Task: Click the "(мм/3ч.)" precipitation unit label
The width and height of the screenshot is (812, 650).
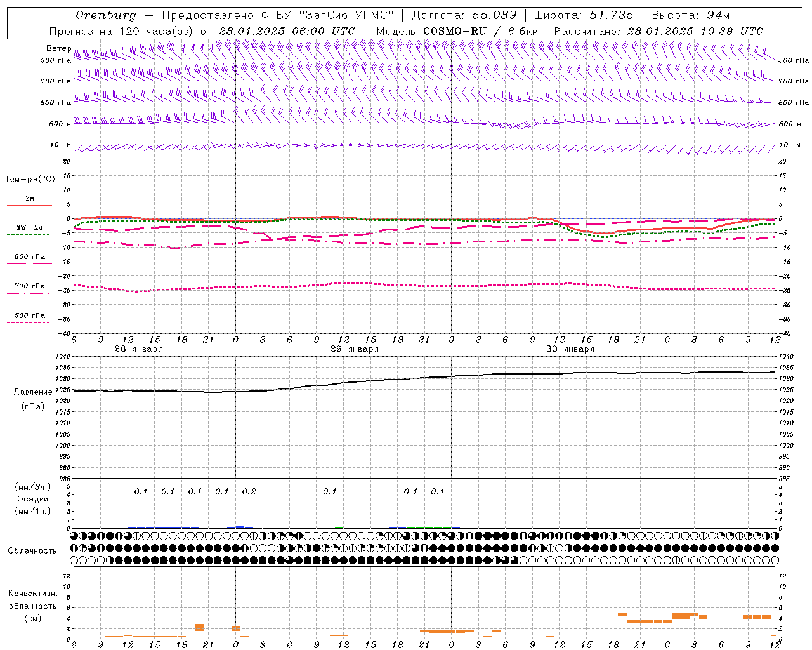Action: [x=33, y=487]
